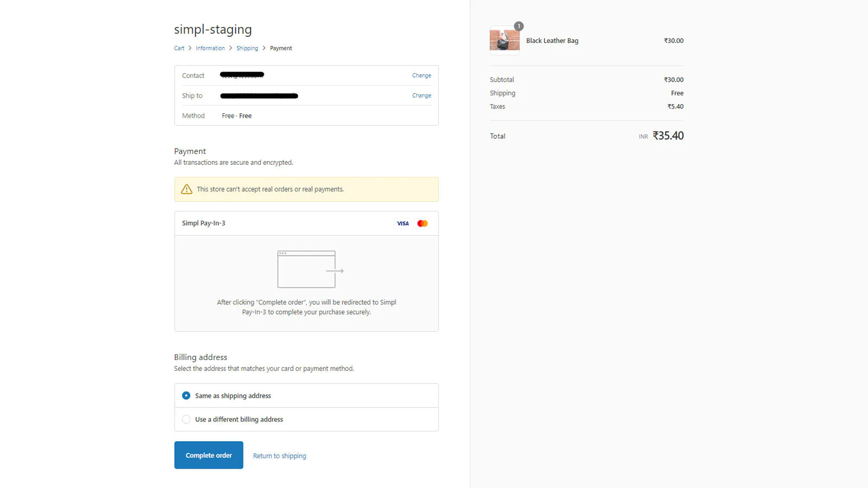Select Use a different billing address

click(307, 420)
